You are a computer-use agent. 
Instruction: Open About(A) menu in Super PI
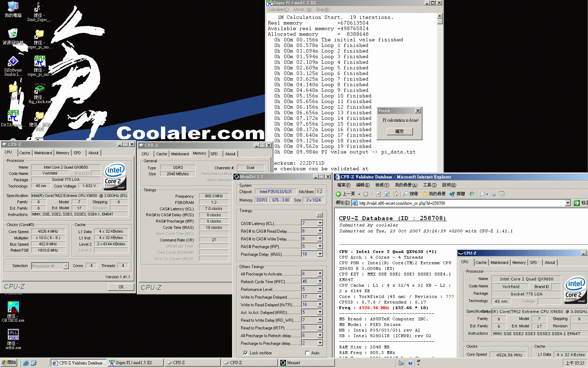pyautogui.click(x=302, y=9)
